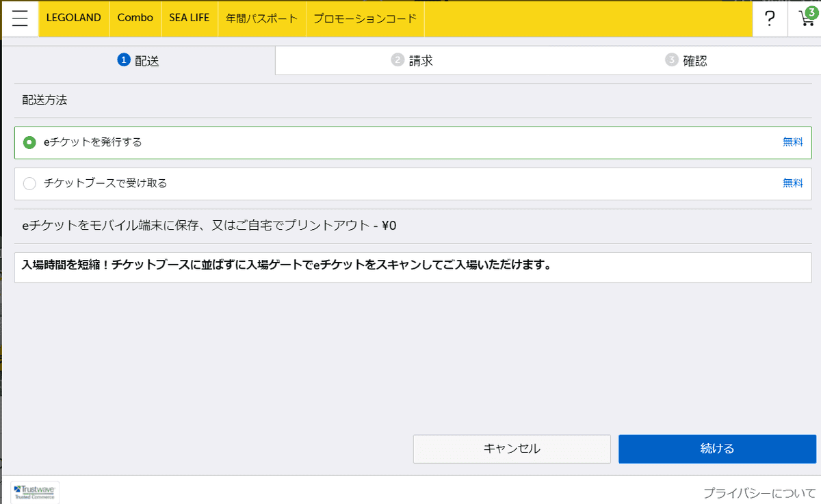
Task: Click the 確認 step number 3 circle
Action: tap(673, 59)
